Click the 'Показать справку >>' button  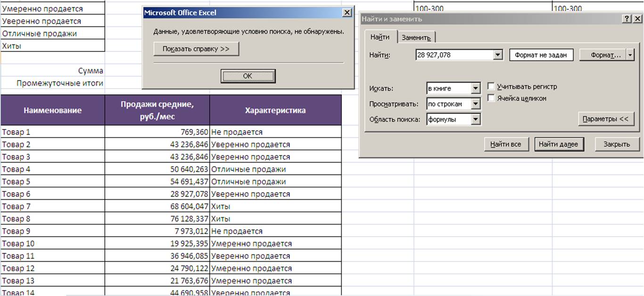coord(196,49)
